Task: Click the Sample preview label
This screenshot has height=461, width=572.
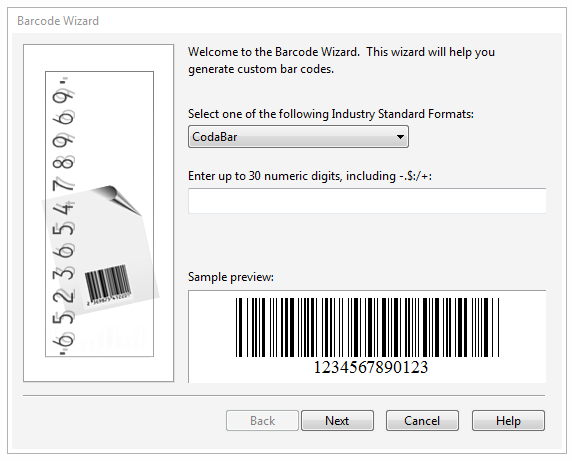Action: pyautogui.click(x=231, y=277)
